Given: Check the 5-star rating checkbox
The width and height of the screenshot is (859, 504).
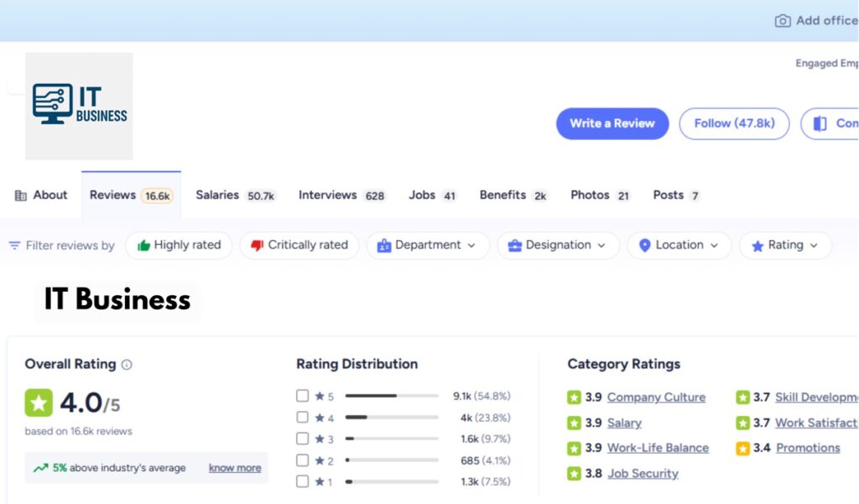Looking at the screenshot, I should coord(303,396).
